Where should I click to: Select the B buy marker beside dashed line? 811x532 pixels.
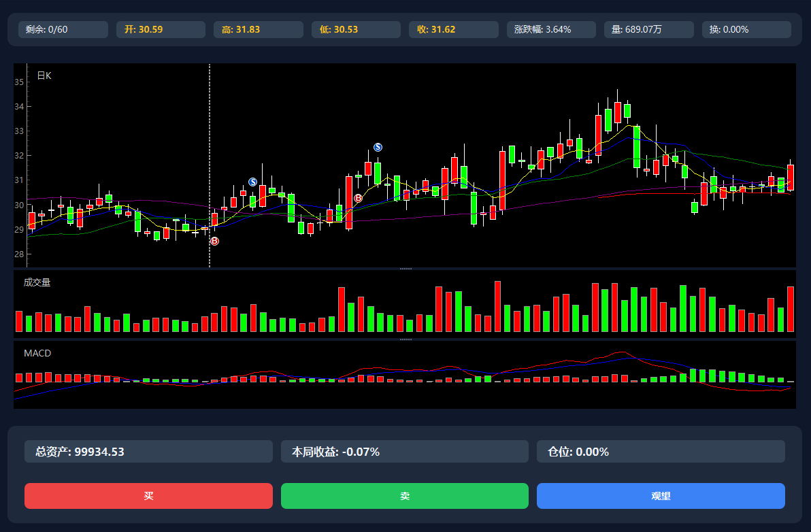214,241
